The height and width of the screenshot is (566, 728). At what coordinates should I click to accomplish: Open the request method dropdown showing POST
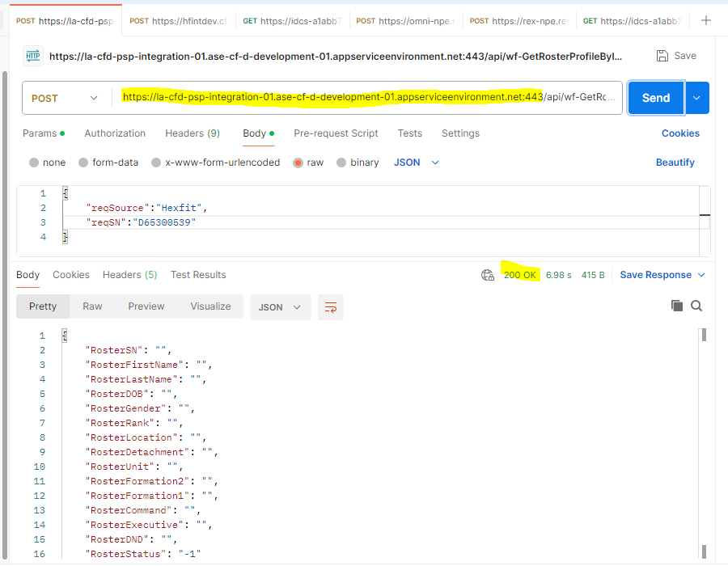65,97
